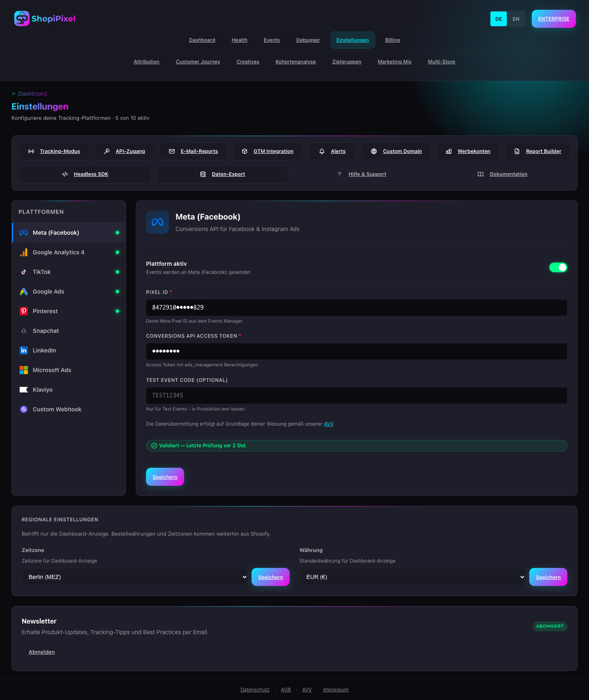The image size is (589, 700).
Task: Switch language to EN
Action: coord(516,19)
